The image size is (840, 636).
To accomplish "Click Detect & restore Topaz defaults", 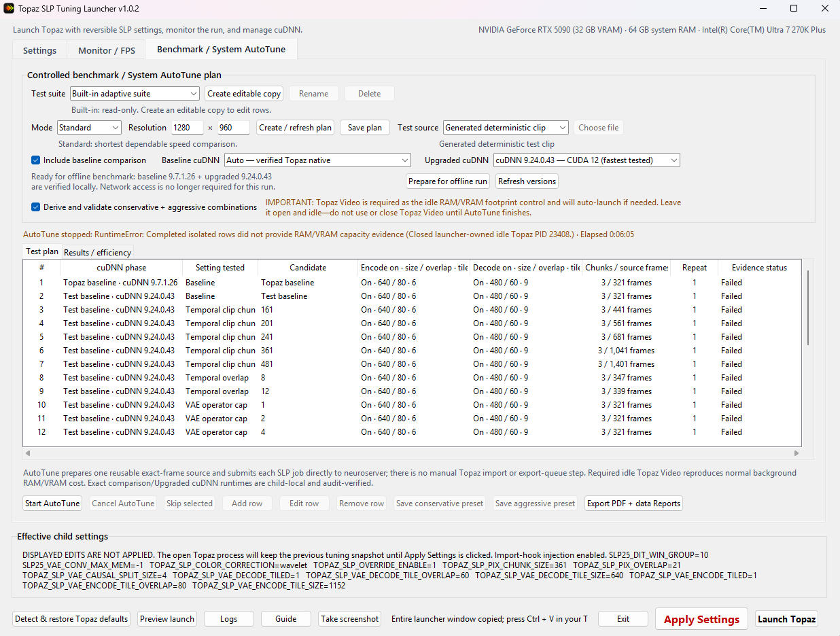I will point(71,619).
